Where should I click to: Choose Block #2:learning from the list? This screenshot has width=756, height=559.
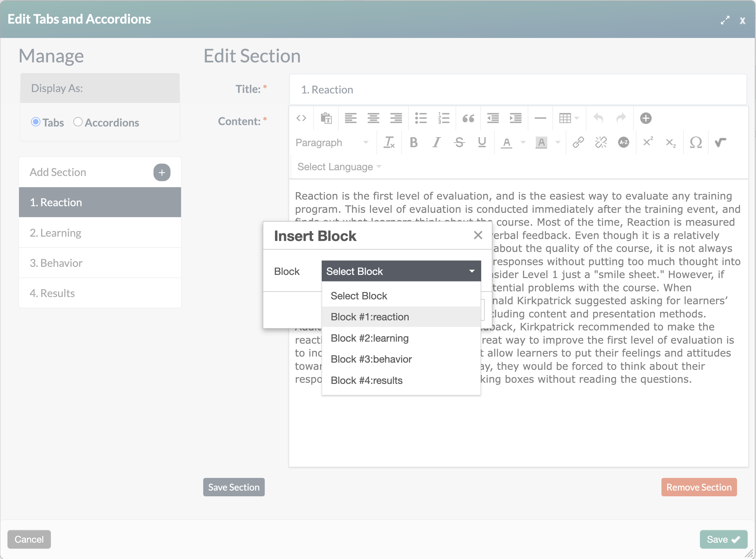click(x=401, y=338)
